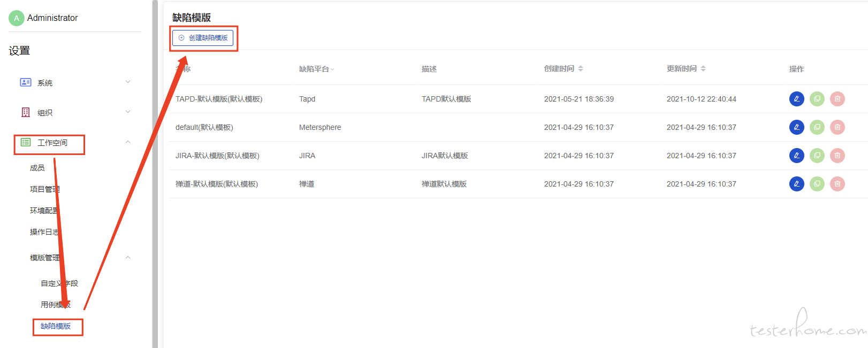
Task: Click the TAPD默认模版 description cell
Action: 446,99
